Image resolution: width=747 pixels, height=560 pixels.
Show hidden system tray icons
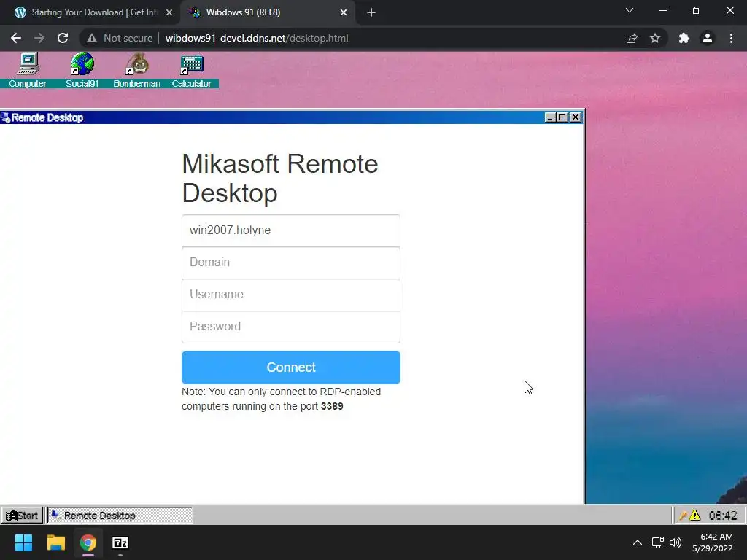(x=638, y=542)
